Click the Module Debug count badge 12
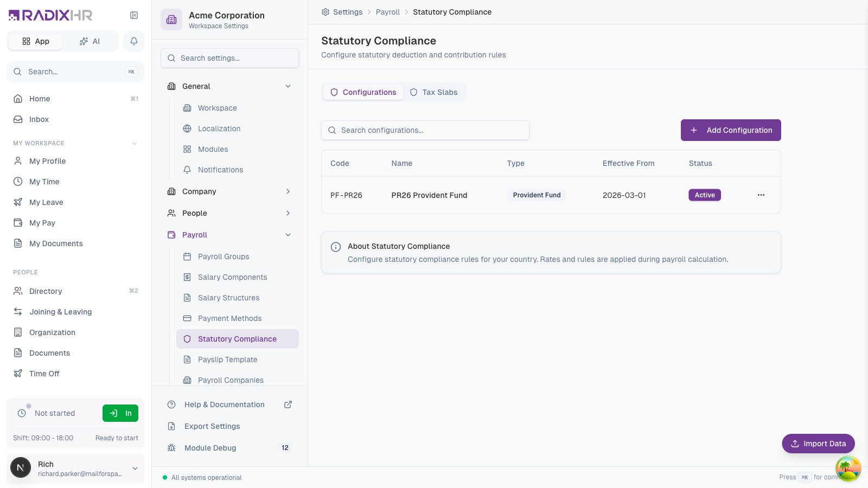Screen dimensions: 868x488 pyautogui.click(x=285, y=448)
